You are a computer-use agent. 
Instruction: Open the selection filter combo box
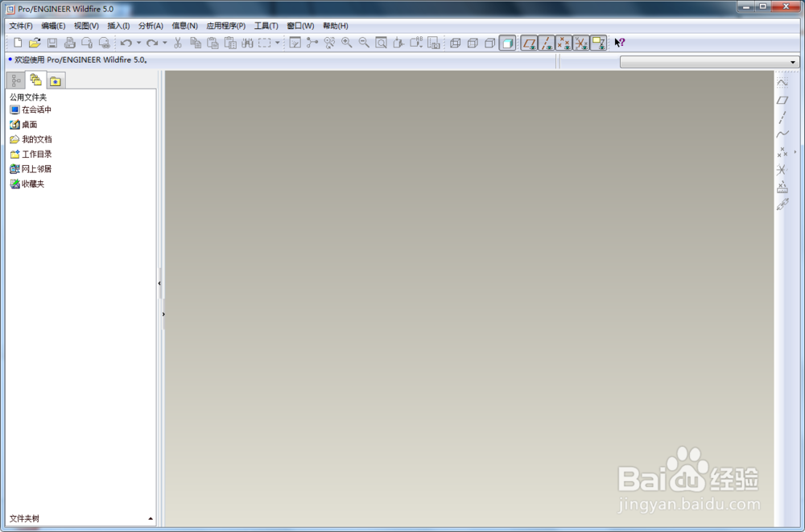(x=709, y=62)
